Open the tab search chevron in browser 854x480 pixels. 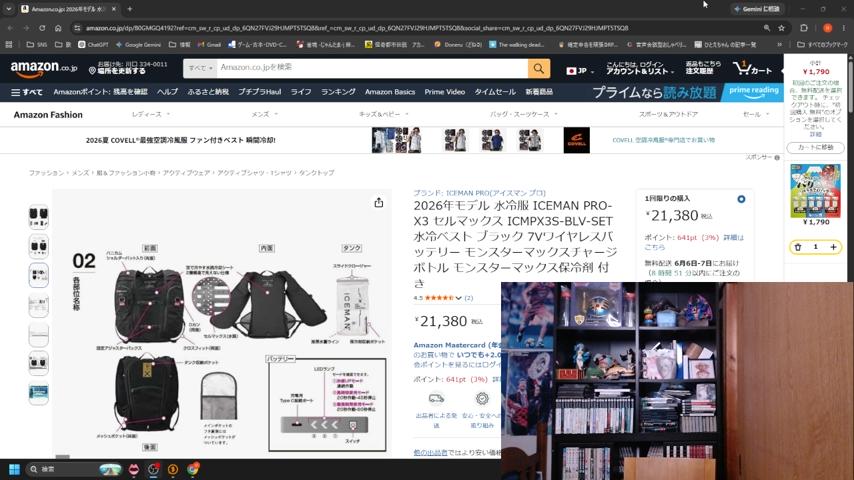point(9,9)
